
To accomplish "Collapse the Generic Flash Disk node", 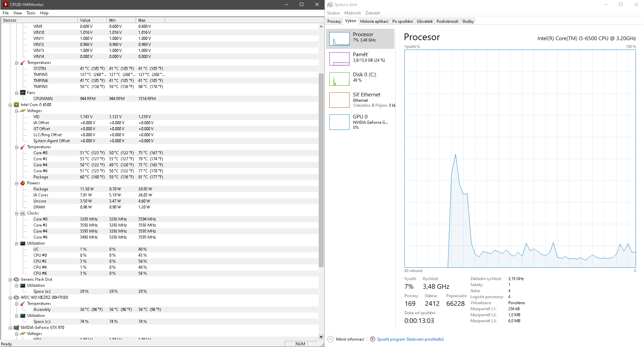I will coord(10,280).
